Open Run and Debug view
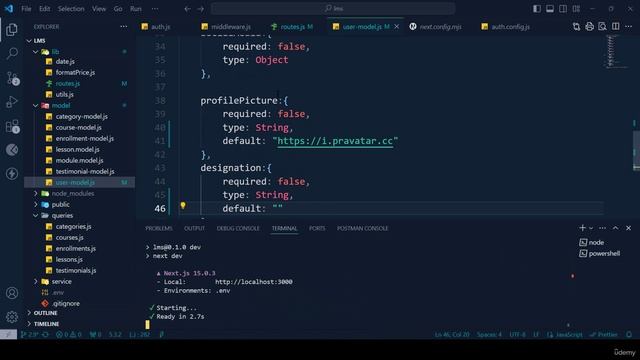Viewport: 640px width, 360px height. [12, 102]
